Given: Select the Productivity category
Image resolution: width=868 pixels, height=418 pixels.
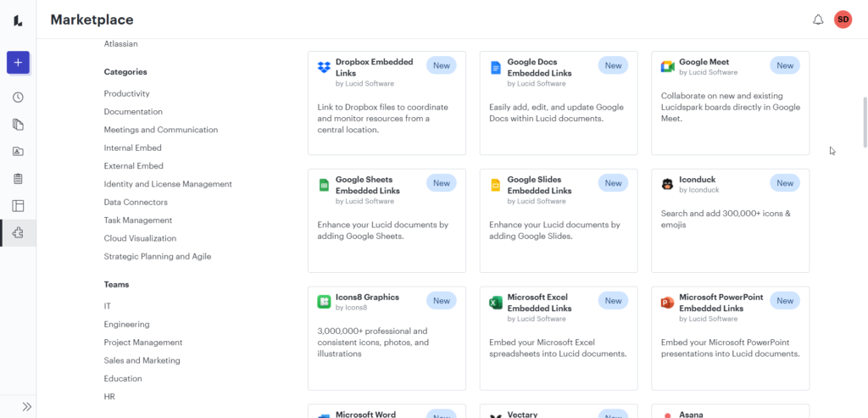Looking at the screenshot, I should tap(127, 93).
